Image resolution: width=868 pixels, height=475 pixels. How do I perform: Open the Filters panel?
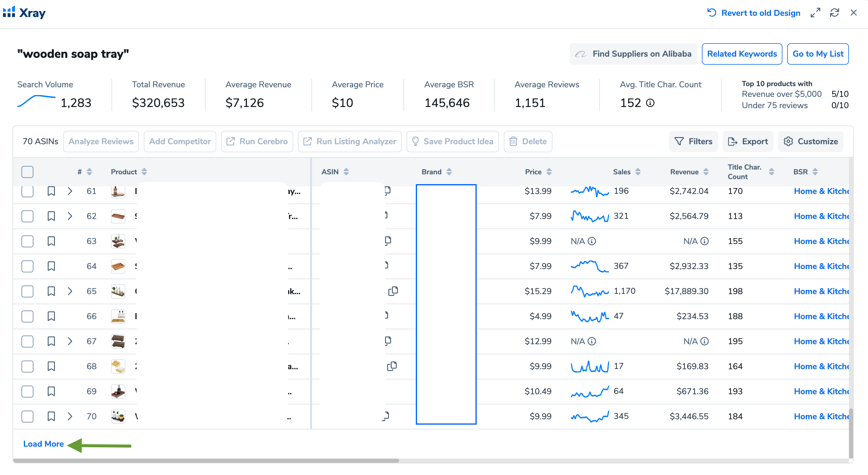click(x=693, y=141)
